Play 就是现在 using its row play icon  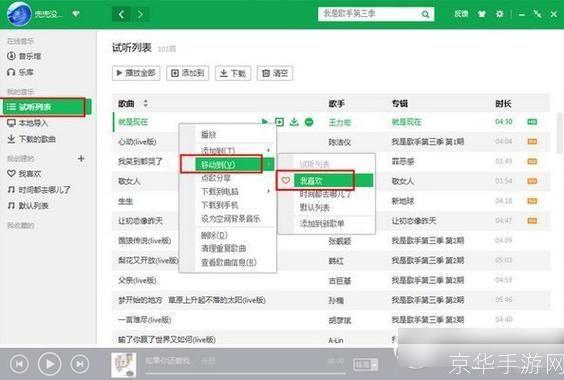pyautogui.click(x=265, y=122)
